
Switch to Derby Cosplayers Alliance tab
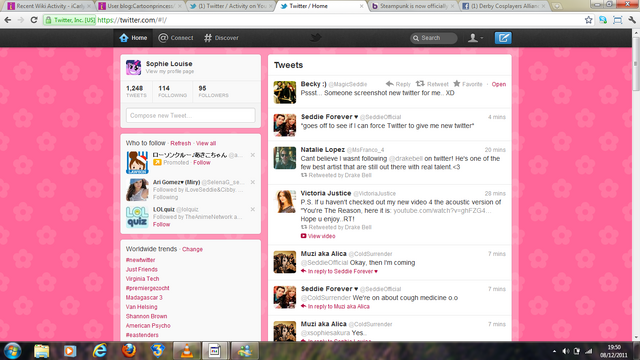(x=504, y=6)
